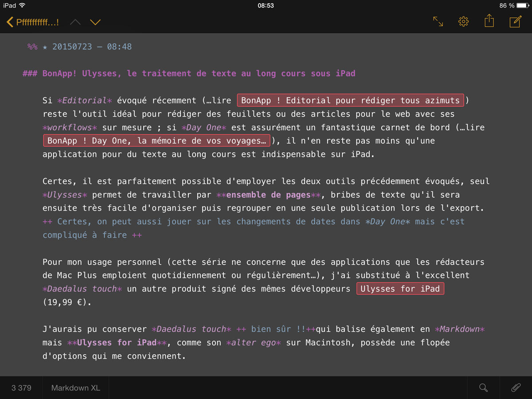Open the link tag 'BonApp ! Editorial pour rédiger tous azimuts'
Image resolution: width=532 pixels, height=399 pixels.
pyautogui.click(x=351, y=100)
